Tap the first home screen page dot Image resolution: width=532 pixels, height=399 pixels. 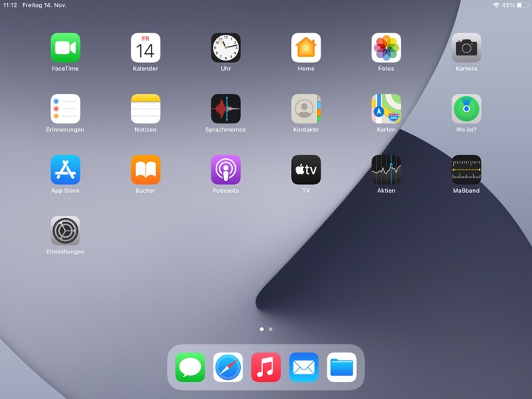(x=262, y=329)
